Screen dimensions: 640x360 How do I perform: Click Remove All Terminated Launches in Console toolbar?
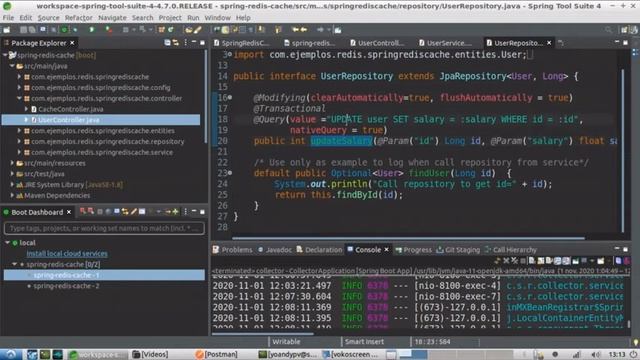[514, 260]
